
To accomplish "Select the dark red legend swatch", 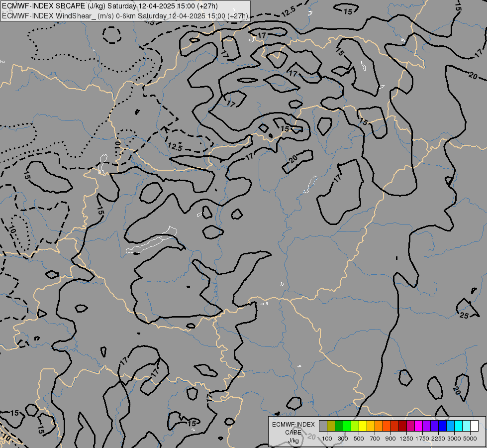I will [x=402, y=426].
